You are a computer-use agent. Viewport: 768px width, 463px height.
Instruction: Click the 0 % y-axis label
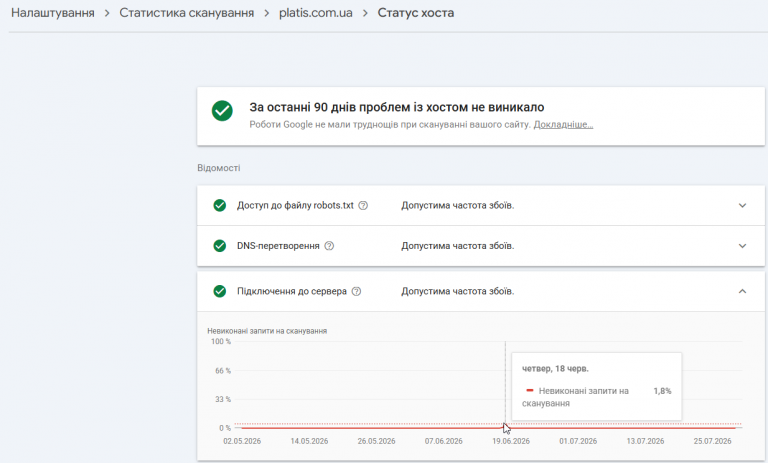coord(225,428)
